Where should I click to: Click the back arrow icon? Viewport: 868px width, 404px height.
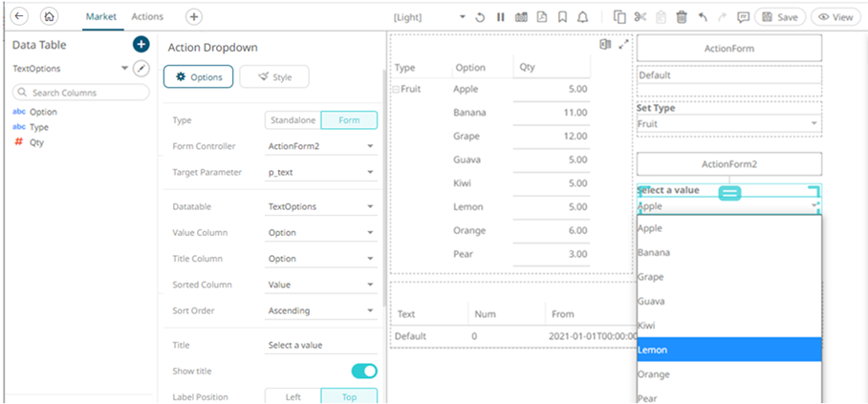[x=20, y=17]
